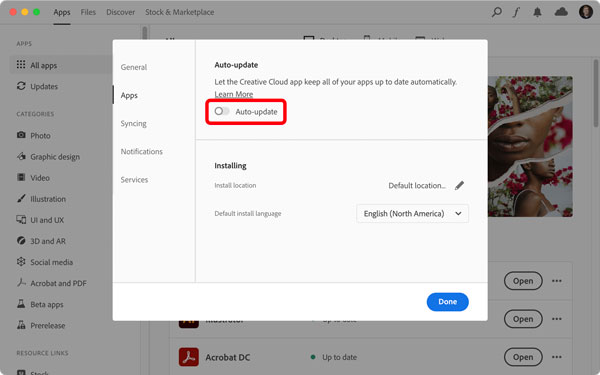Click Open button for Acrobat DC
600x375 pixels.
point(523,357)
